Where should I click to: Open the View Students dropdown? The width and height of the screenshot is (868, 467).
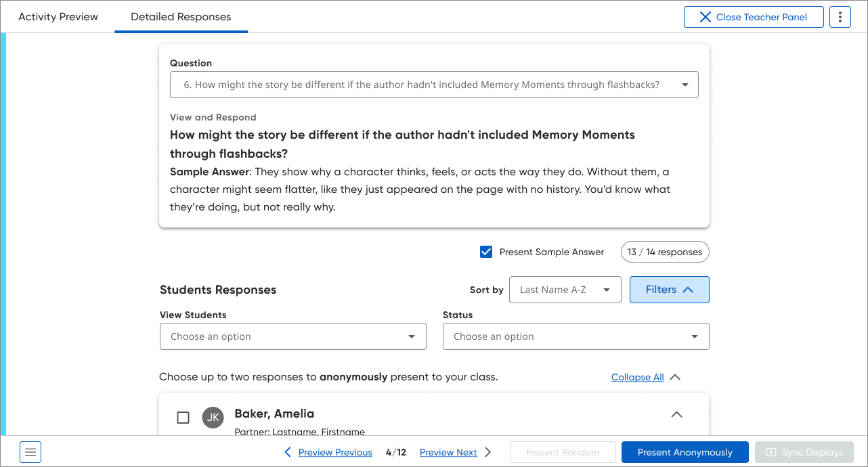pyautogui.click(x=292, y=336)
